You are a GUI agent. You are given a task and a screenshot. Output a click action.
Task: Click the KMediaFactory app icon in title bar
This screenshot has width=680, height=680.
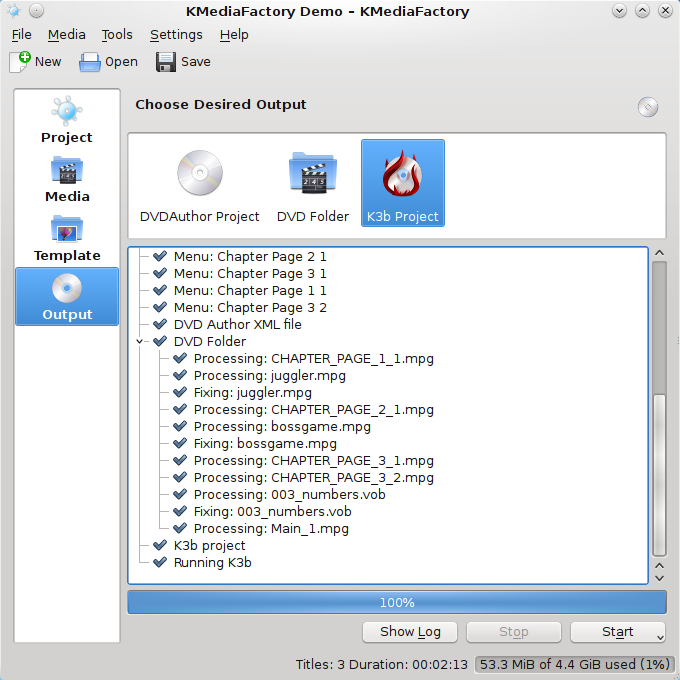pyautogui.click(x=14, y=10)
